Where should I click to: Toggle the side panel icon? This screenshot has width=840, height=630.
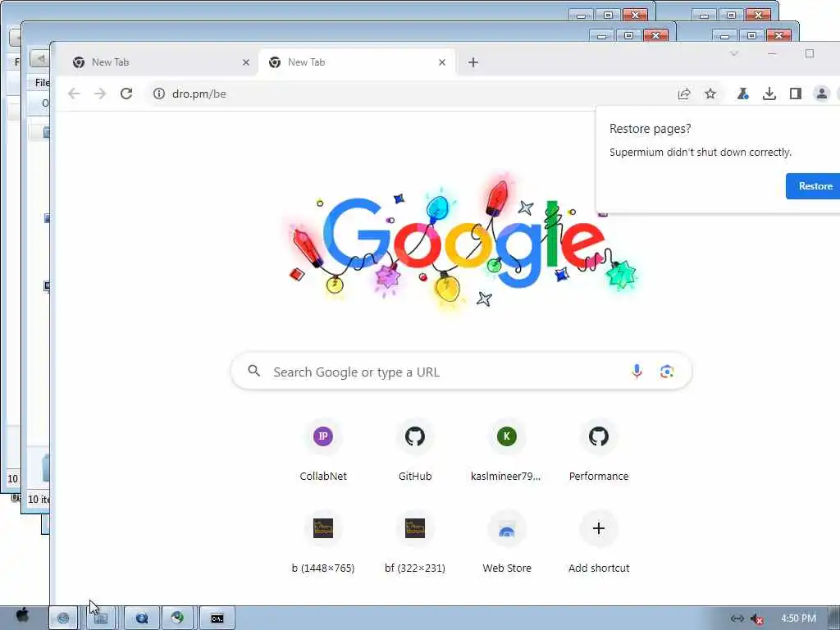(796, 94)
